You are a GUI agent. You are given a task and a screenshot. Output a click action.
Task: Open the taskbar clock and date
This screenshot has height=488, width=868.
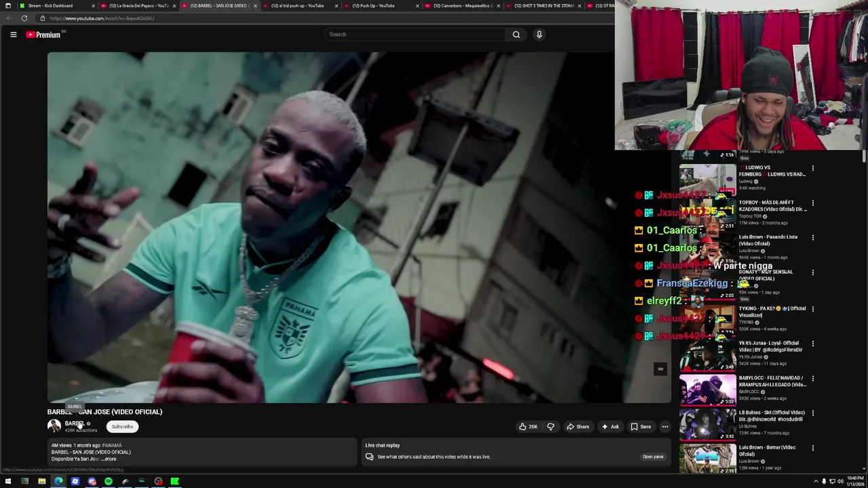click(856, 481)
